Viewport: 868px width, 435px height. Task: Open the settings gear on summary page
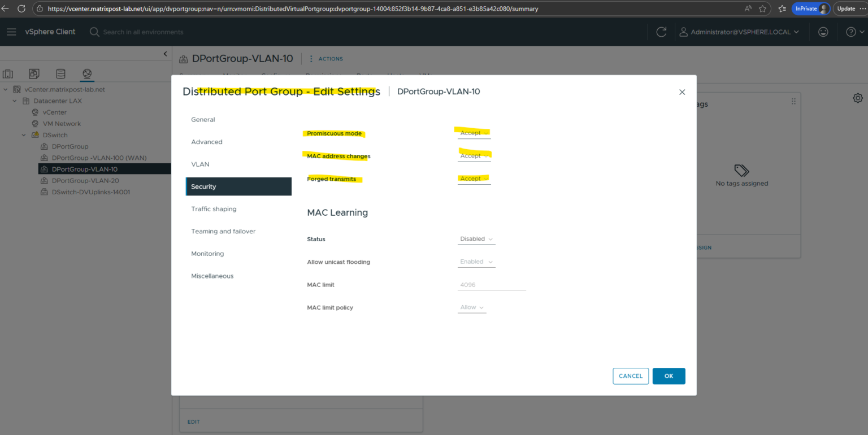[x=858, y=98]
